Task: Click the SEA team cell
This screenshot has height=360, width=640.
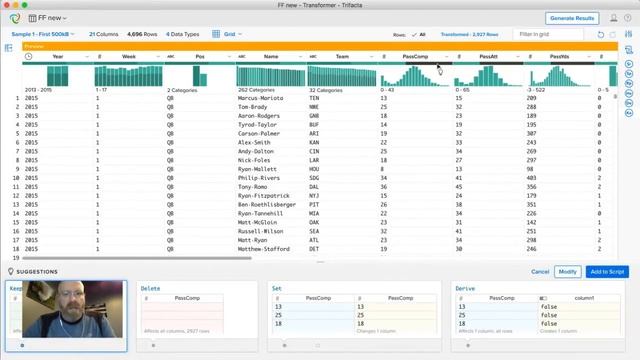Action: pyautogui.click(x=313, y=231)
